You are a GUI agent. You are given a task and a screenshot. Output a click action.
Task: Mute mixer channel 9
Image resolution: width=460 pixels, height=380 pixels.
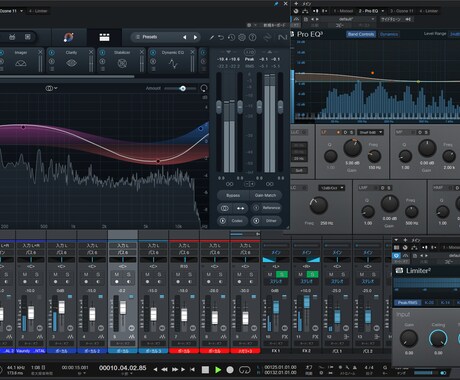click(x=239, y=274)
